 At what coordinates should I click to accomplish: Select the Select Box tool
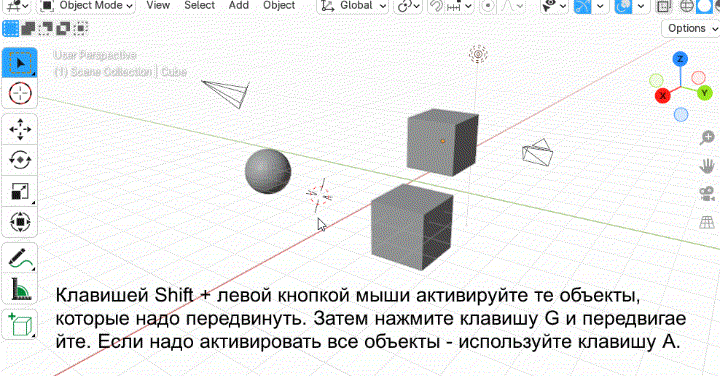pyautogui.click(x=20, y=62)
